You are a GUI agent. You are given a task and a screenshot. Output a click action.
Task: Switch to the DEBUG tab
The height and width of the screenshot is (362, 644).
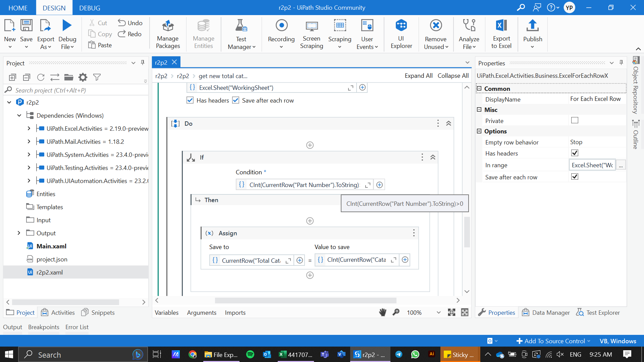[90, 8]
